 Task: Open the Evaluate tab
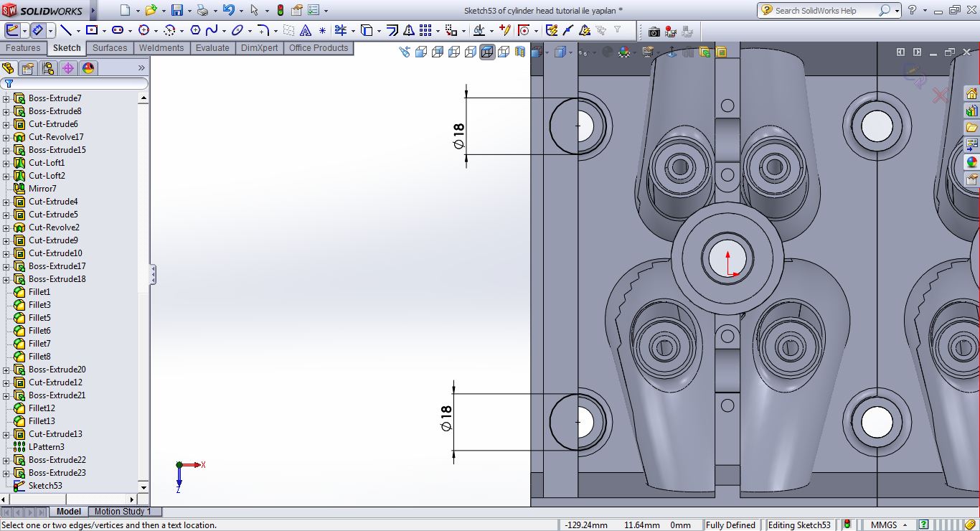[x=212, y=48]
